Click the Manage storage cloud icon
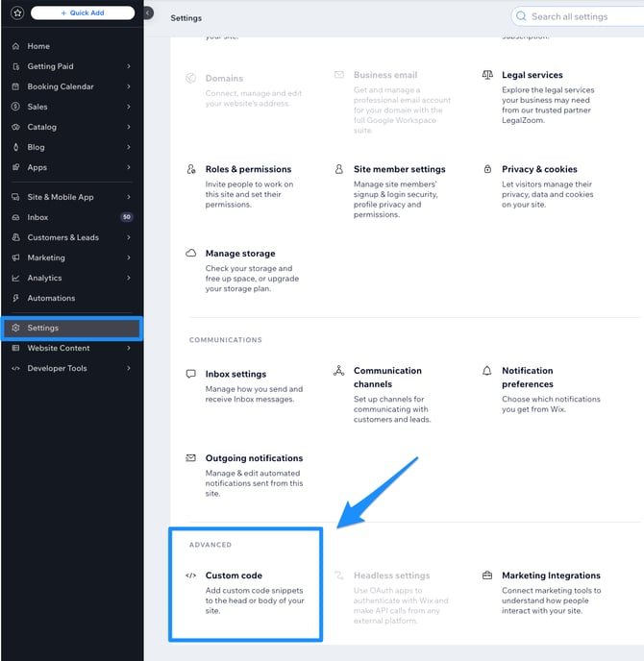This screenshot has width=644, height=661. coord(190,253)
